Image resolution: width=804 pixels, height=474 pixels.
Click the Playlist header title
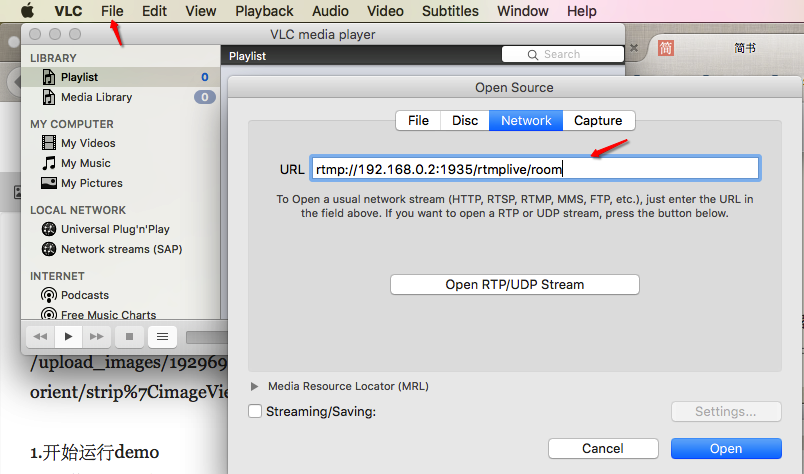pos(247,56)
